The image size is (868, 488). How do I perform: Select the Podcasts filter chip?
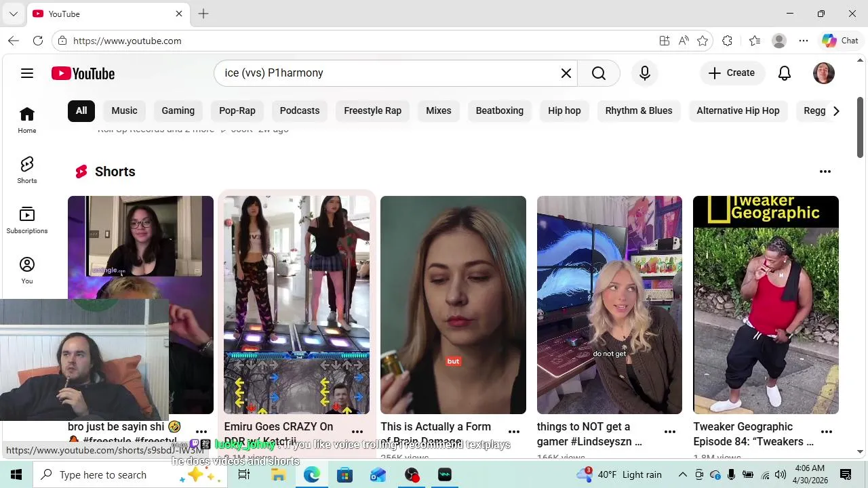(300, 110)
